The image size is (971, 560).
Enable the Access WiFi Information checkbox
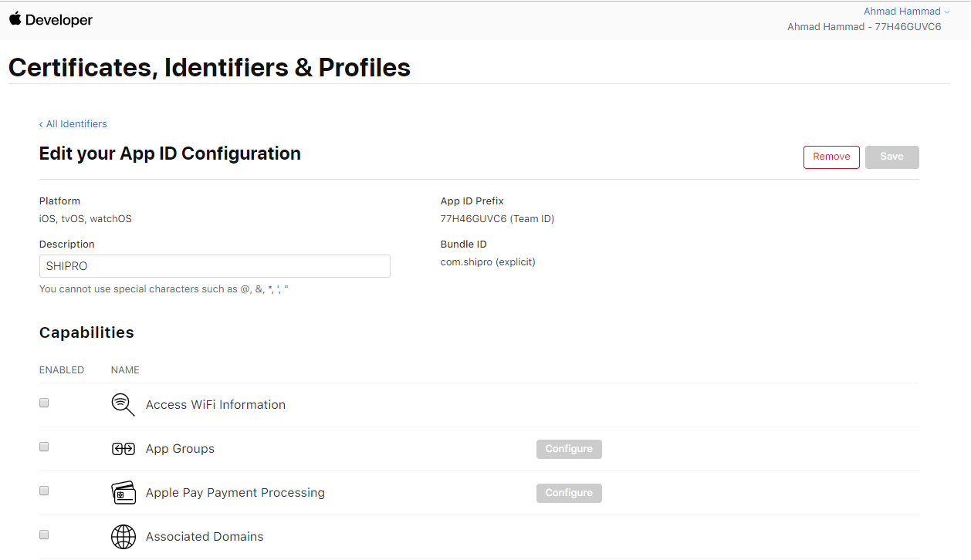[44, 403]
